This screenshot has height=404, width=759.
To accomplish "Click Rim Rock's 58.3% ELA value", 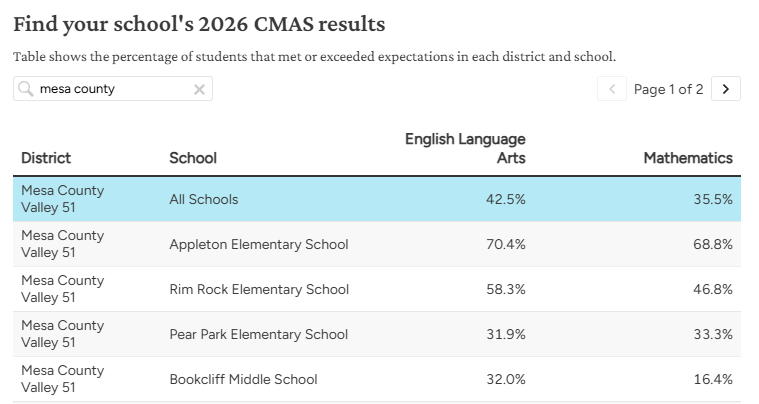I will click(x=506, y=289).
